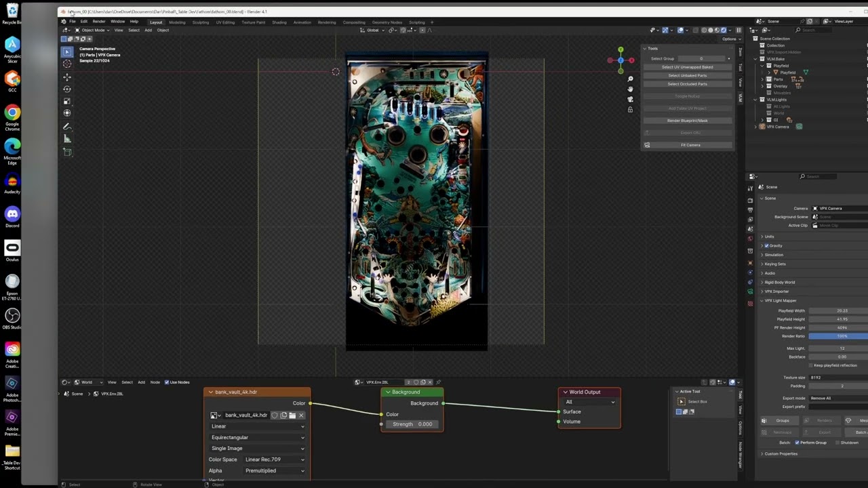Screen dimensions: 868x488
Task: Switch to the Shading workspace tab
Action: coord(279,22)
